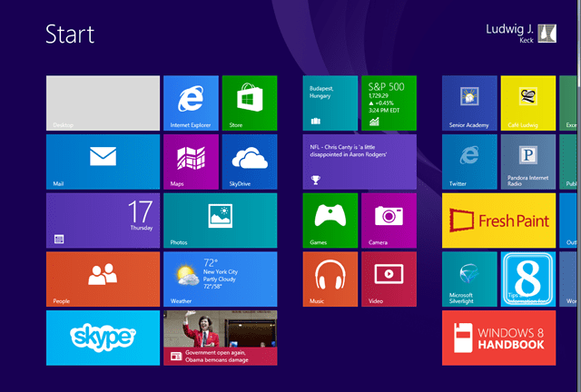This screenshot has width=581, height=392.
Task: Launch the Skype tile
Action: 103,338
